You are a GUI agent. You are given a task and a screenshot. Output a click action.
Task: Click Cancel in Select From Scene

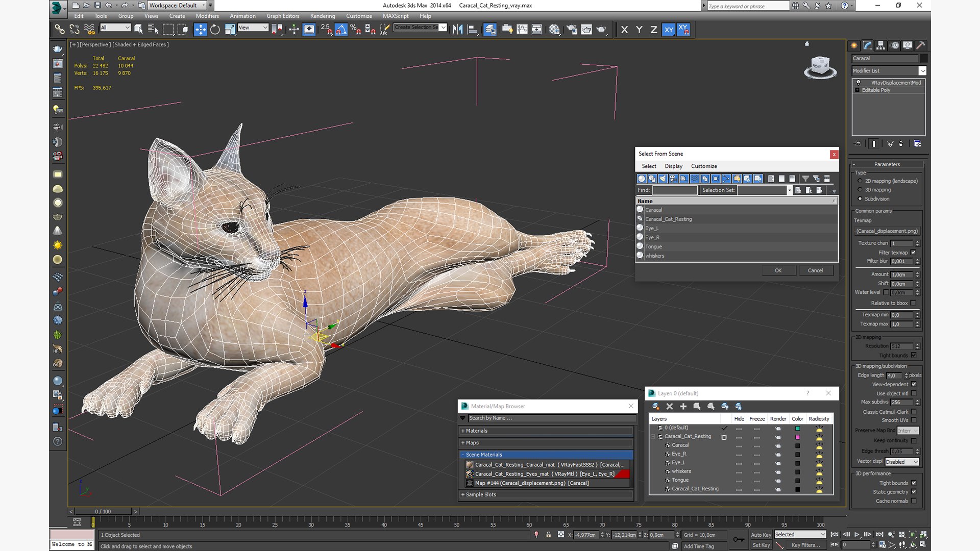click(815, 270)
